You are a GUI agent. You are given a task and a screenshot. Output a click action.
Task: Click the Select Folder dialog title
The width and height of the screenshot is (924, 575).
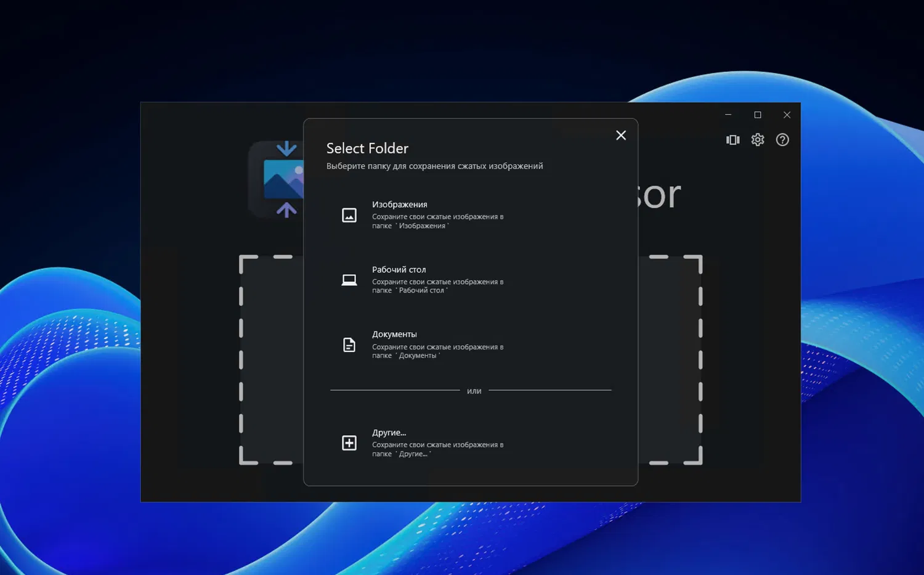pyautogui.click(x=367, y=149)
